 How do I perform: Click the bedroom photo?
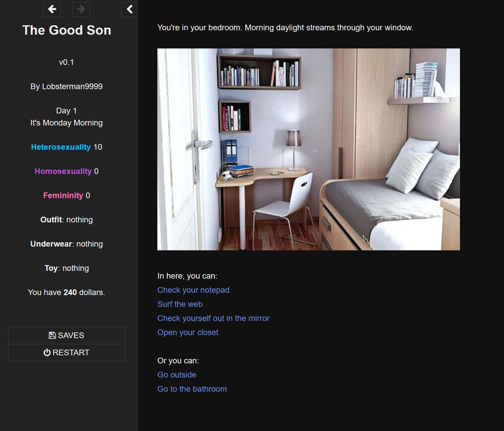pos(308,149)
